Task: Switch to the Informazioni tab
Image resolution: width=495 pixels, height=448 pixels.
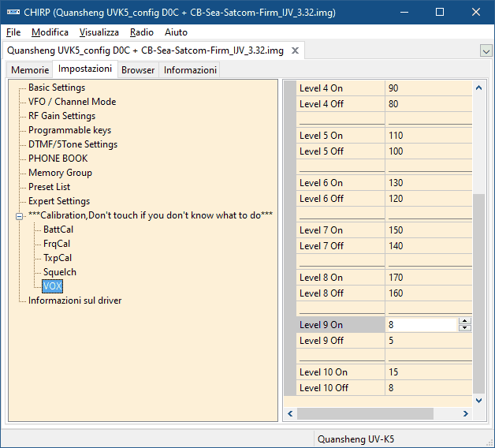Action: (x=190, y=70)
